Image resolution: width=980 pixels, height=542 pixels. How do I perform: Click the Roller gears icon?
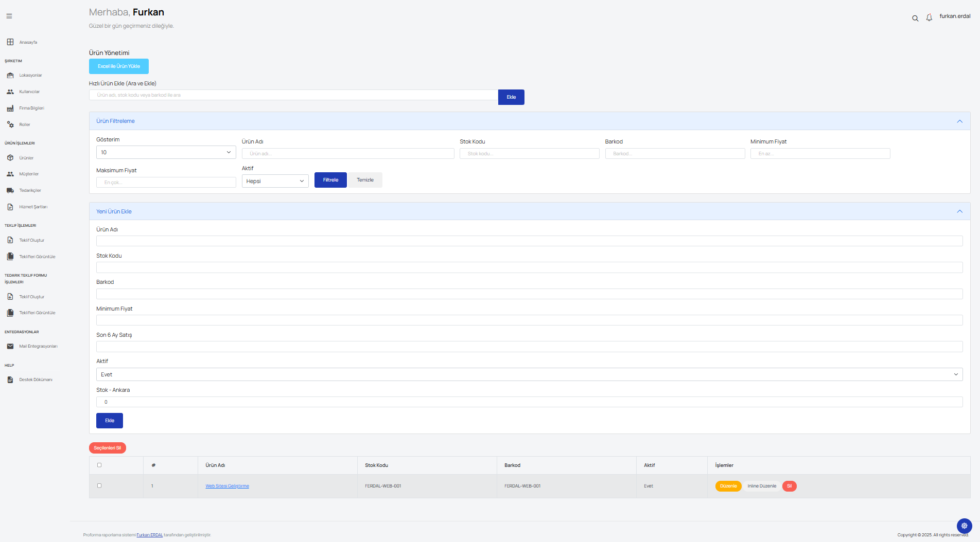coord(10,124)
